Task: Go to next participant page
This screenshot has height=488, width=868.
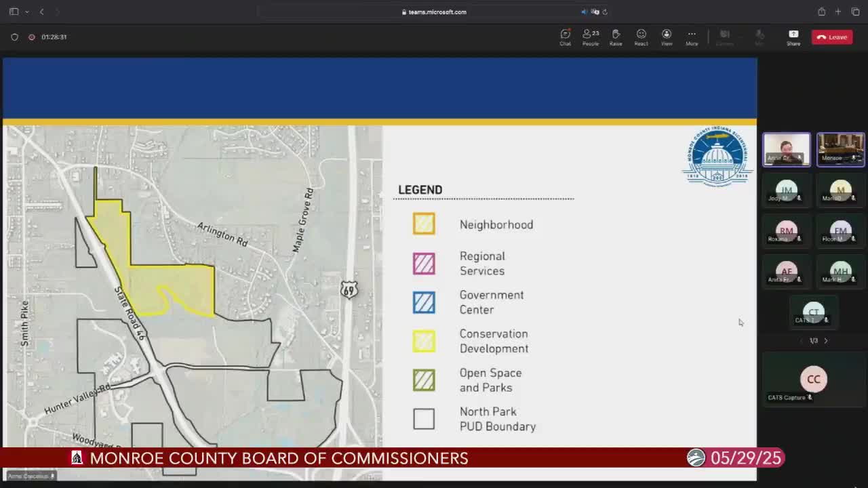Action: [826, 341]
